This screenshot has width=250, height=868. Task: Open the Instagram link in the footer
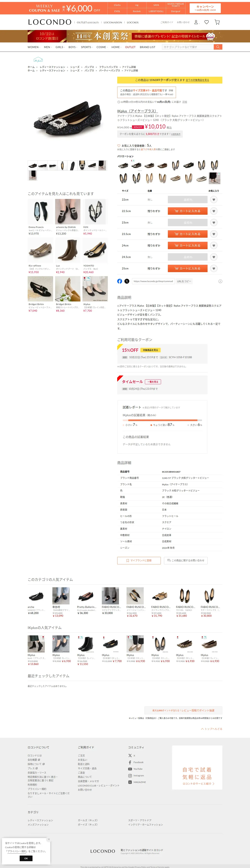click(x=136, y=775)
